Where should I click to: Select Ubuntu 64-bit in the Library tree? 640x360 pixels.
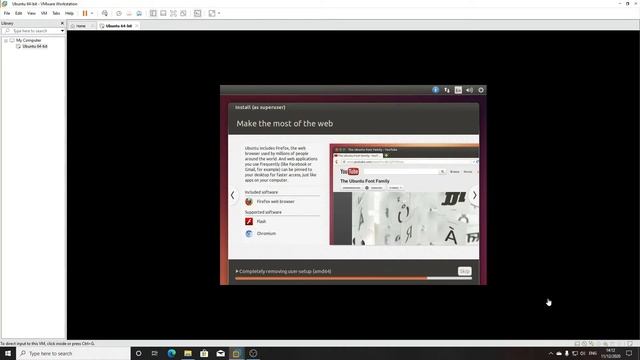tap(35, 47)
